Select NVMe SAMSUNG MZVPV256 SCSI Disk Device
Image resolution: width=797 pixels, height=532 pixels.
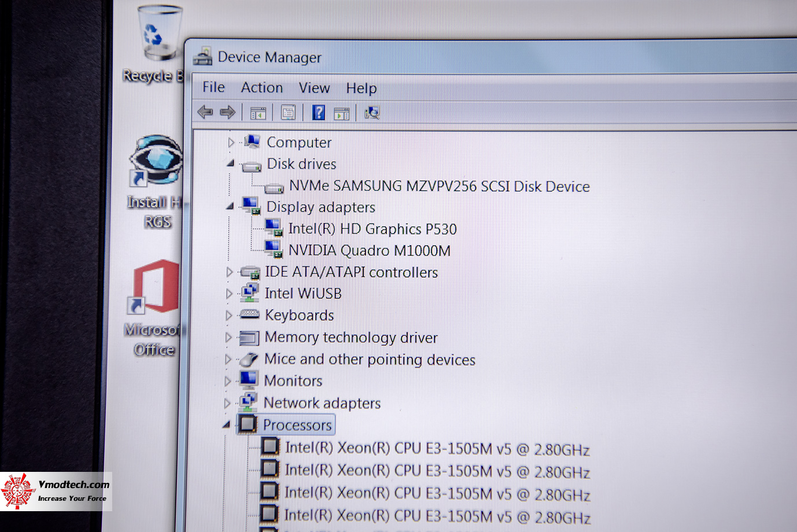440,186
